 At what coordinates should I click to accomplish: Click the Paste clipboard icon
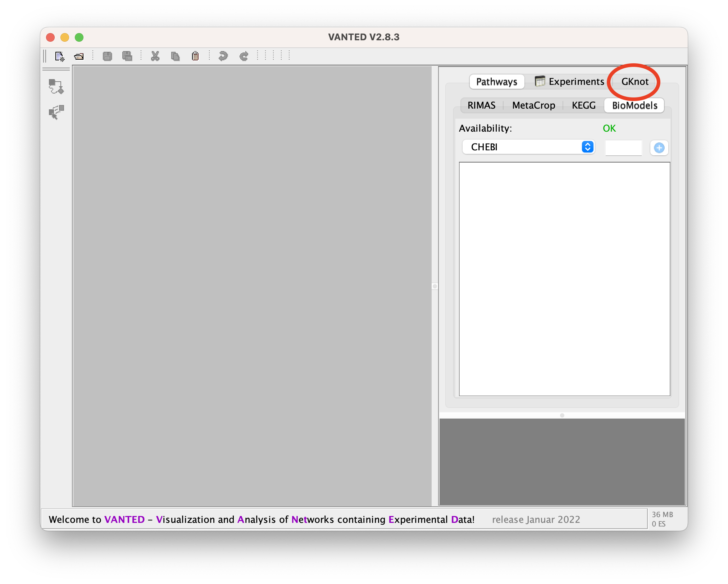pyautogui.click(x=195, y=56)
